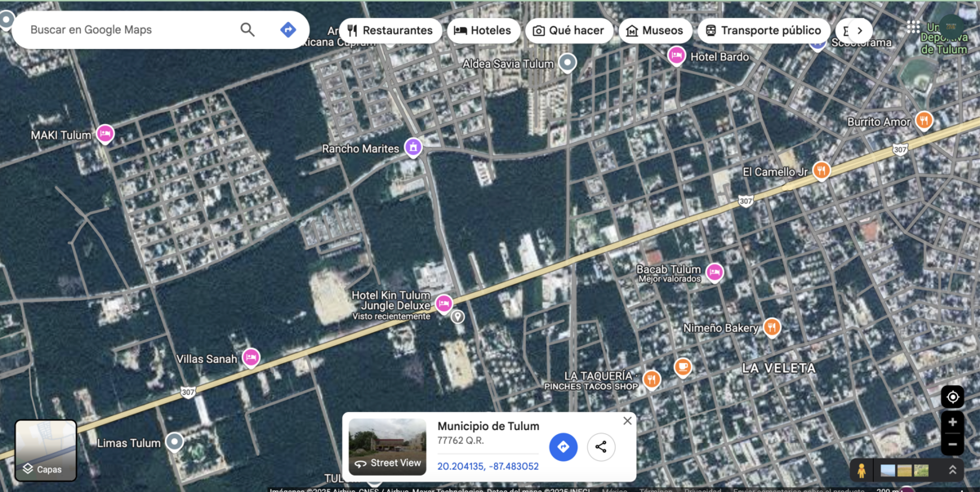Open the Hotel Bardo pin
Screen dimensions: 980x492
[x=676, y=55]
